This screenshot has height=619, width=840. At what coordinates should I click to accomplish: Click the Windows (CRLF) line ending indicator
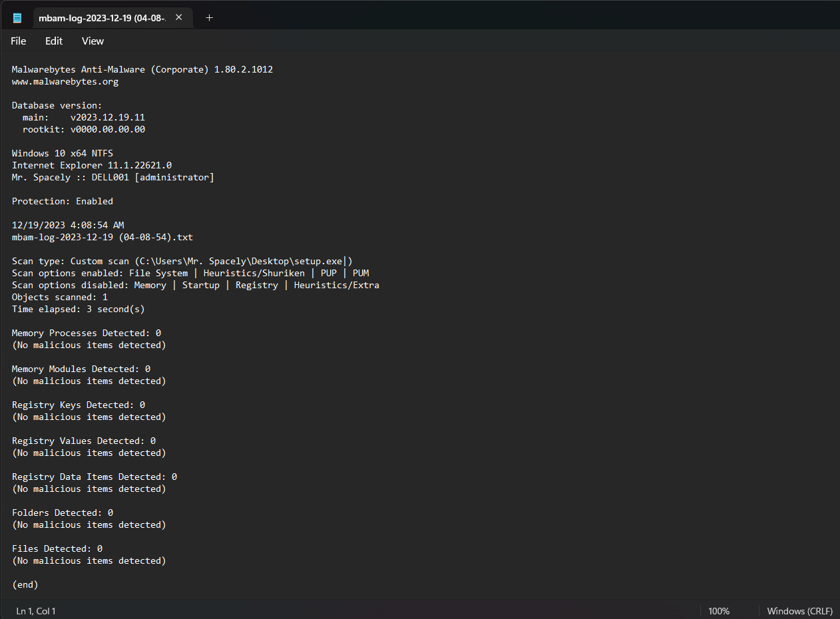[x=799, y=611]
